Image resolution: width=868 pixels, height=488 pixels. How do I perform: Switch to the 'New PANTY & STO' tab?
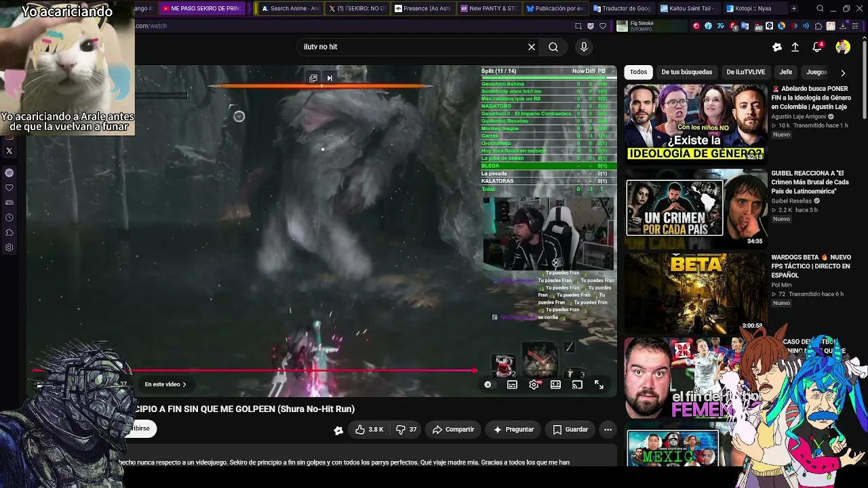pos(489,8)
